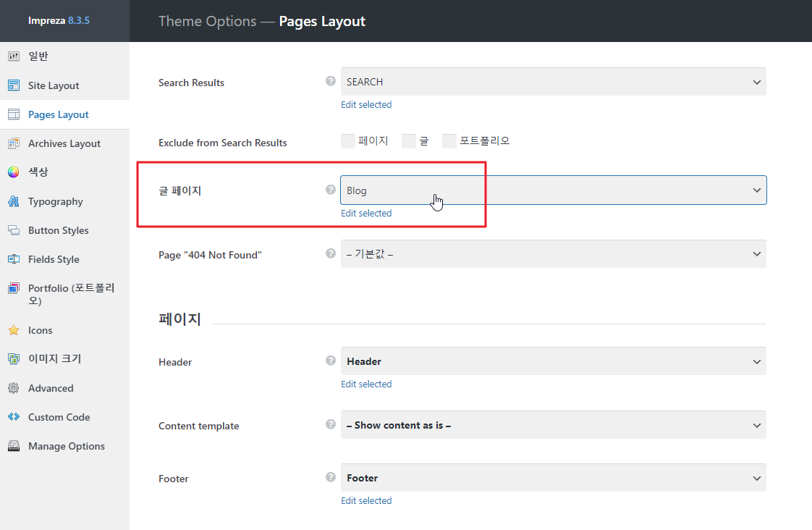Open the Typography section

click(x=64, y=201)
